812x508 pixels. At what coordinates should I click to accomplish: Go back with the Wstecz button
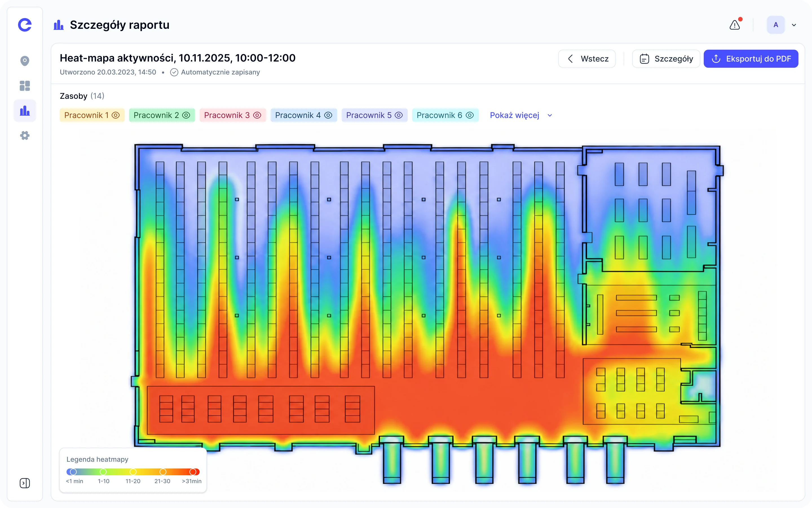[x=587, y=59]
